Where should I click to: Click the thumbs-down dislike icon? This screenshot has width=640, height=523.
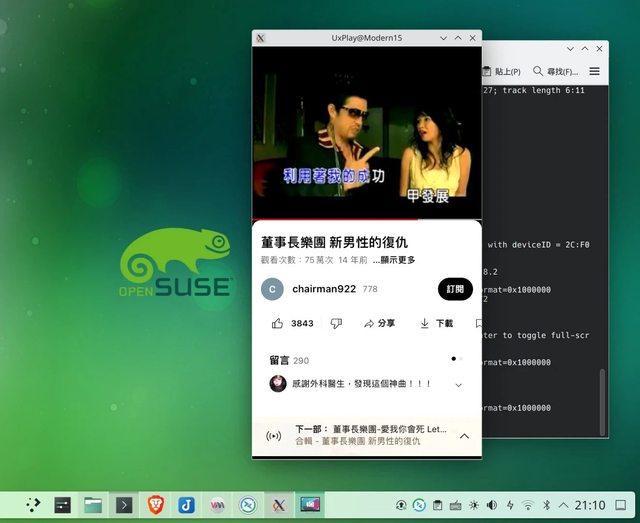point(336,324)
